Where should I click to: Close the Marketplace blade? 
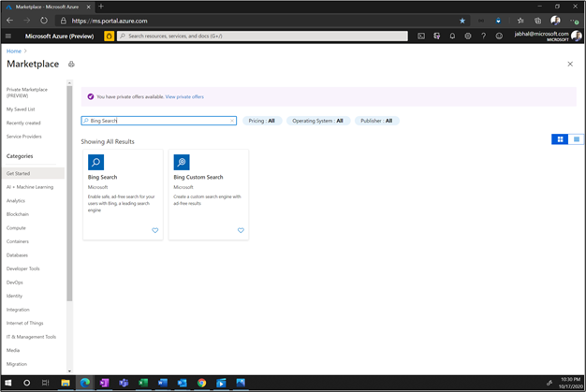570,64
